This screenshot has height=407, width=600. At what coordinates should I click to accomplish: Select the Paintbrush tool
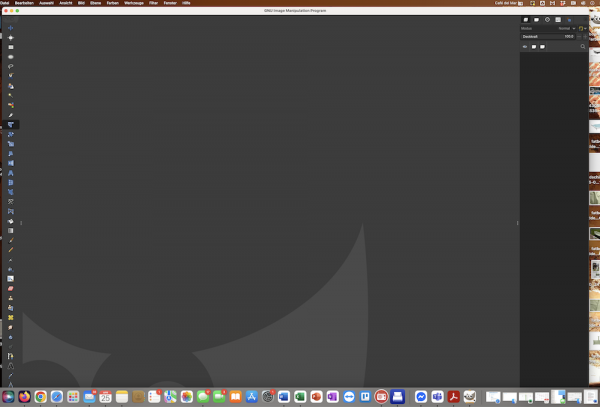pyautogui.click(x=11, y=240)
